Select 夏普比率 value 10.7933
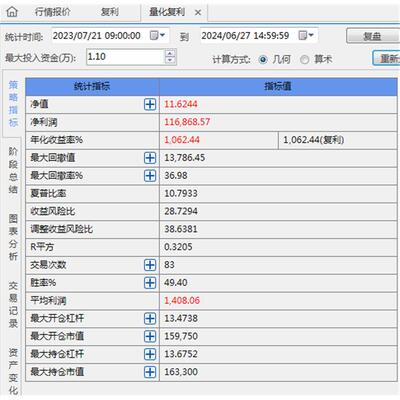The image size is (400, 400). pyautogui.click(x=181, y=193)
